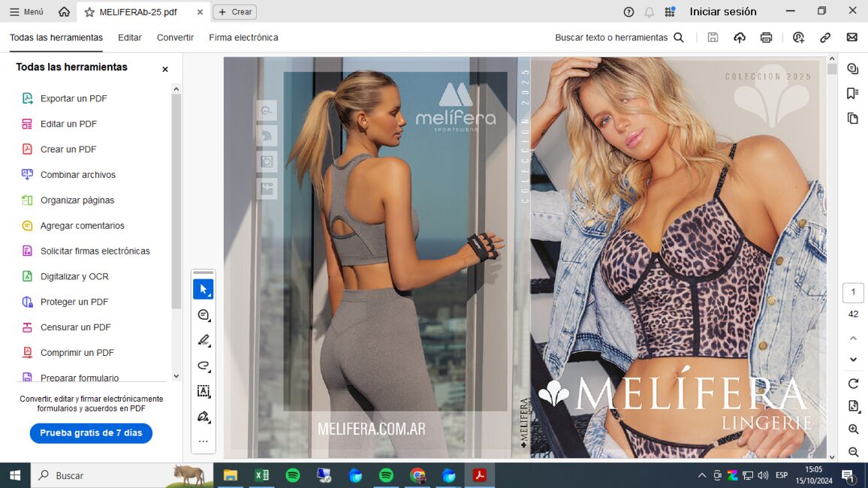Select the sign/fill pen tool
Viewport: 868px width, 488px height.
(203, 417)
